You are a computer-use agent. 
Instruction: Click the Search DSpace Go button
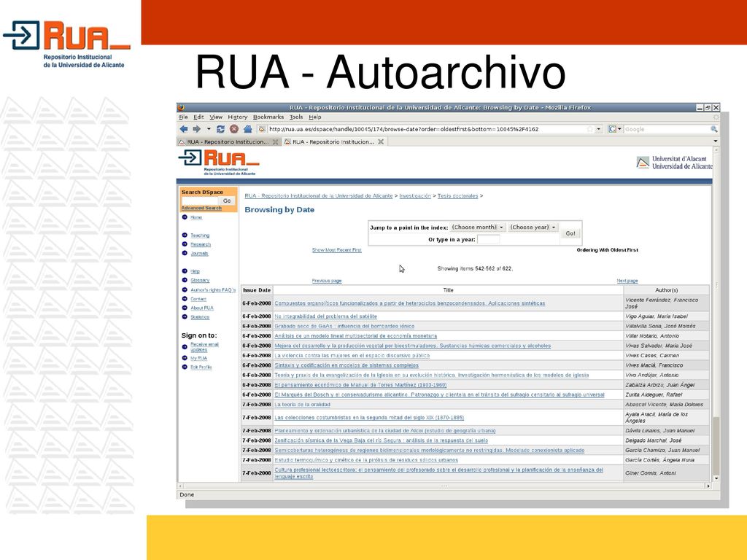tap(227, 201)
